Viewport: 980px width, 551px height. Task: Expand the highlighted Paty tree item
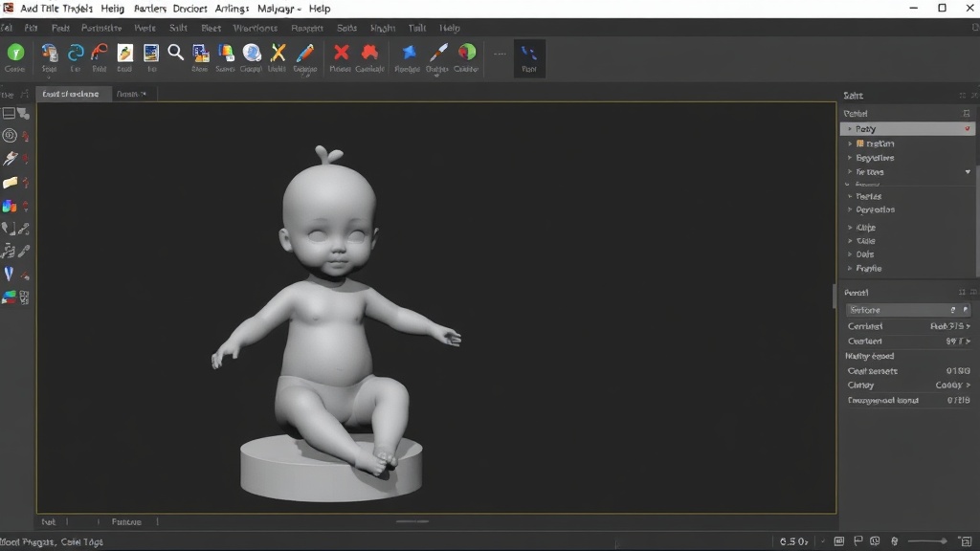[849, 129]
